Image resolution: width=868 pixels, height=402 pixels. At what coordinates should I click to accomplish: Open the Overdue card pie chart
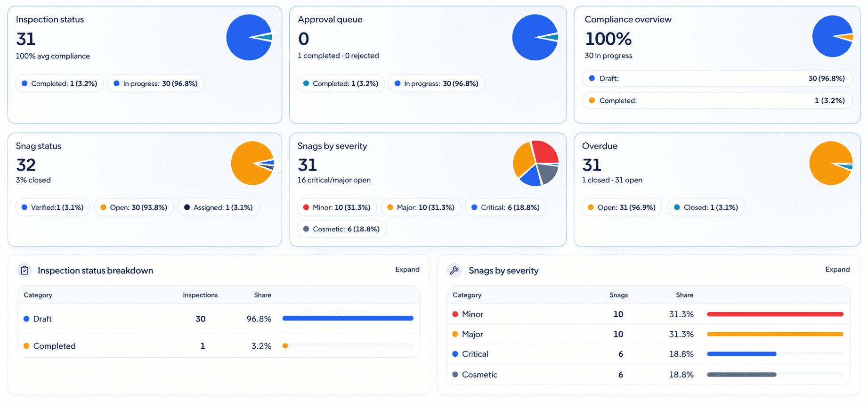click(x=831, y=163)
